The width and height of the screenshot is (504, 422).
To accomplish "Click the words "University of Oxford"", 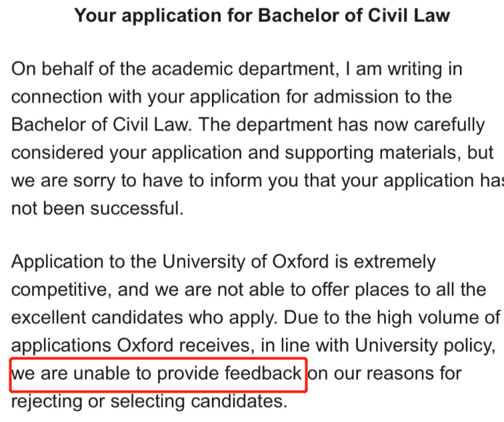I will [x=245, y=262].
